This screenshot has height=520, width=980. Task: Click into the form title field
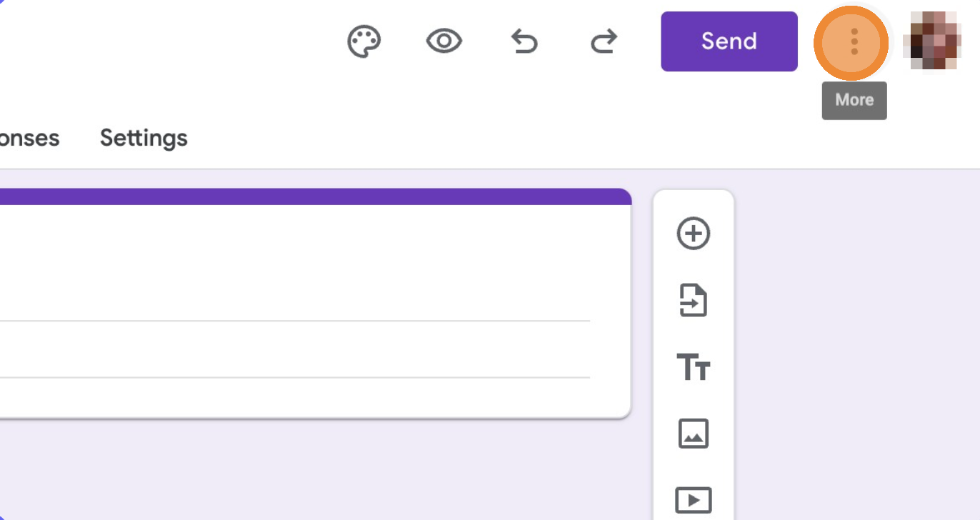[286, 300]
